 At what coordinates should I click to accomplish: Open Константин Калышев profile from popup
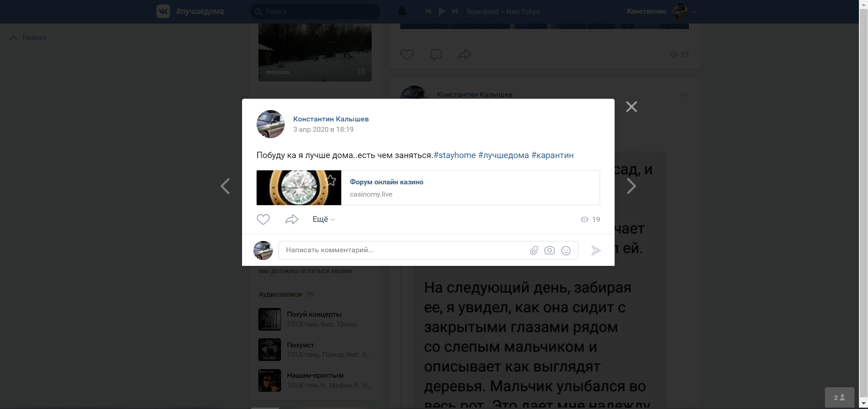(331, 119)
